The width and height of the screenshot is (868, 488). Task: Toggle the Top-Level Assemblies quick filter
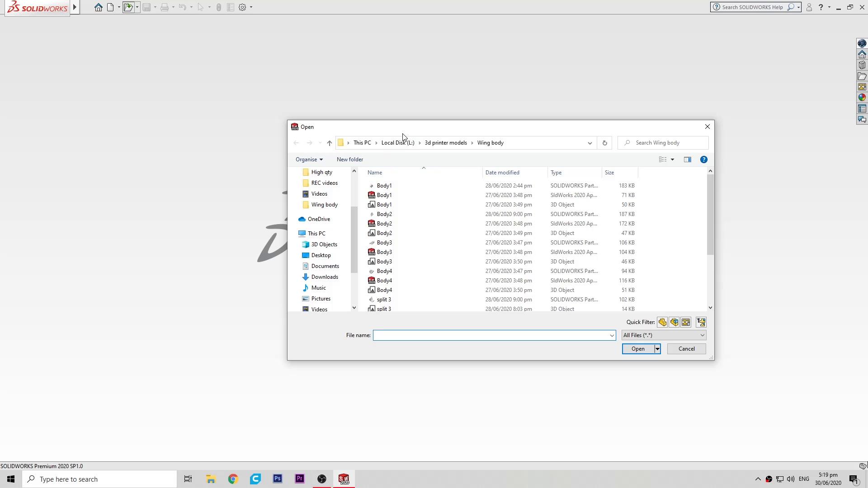[701, 322]
